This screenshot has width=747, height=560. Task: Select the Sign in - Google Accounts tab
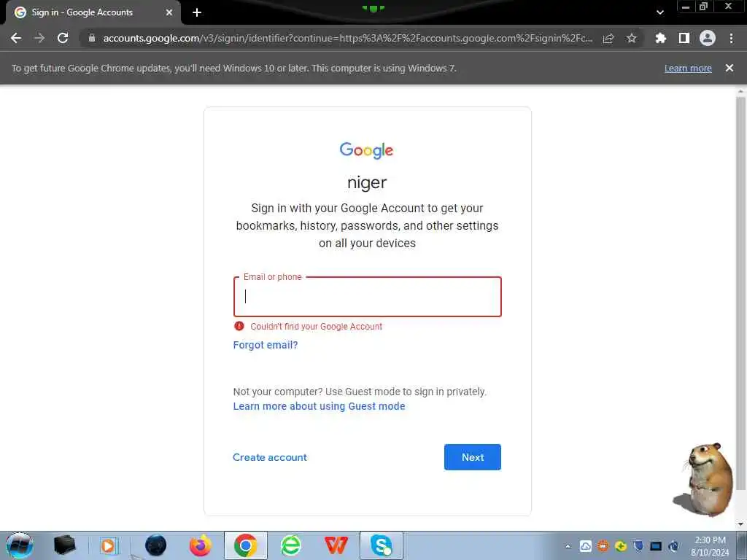[x=90, y=12]
